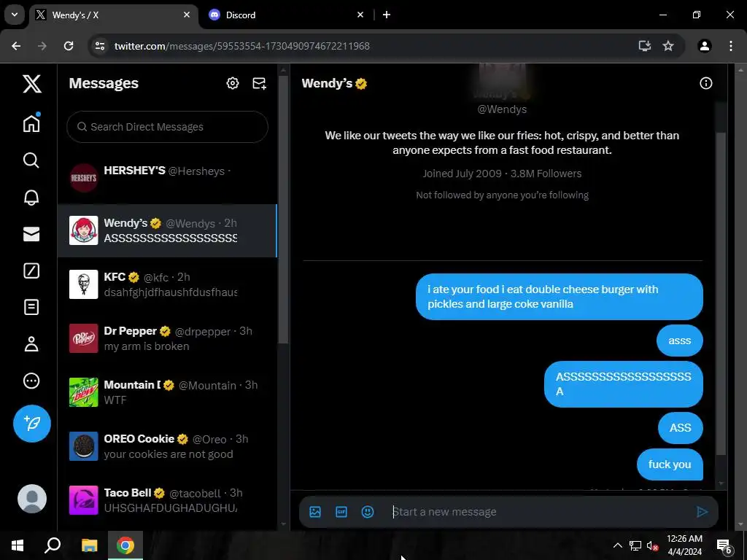The image size is (747, 560).
Task: Click browser Back arrow
Action: tap(16, 46)
